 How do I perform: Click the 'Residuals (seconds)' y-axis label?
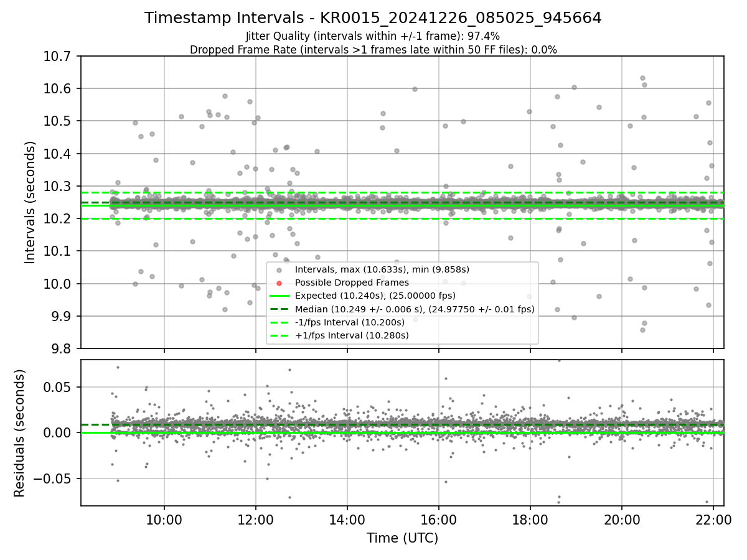pos(19,433)
